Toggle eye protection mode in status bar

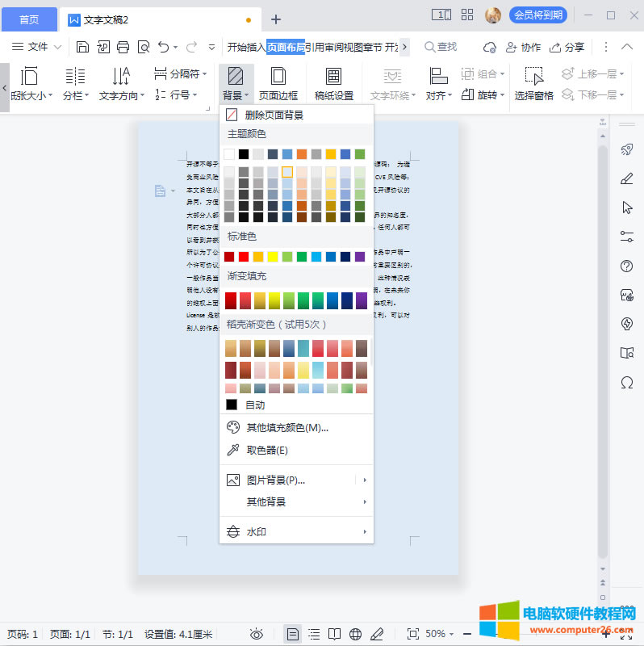click(257, 634)
